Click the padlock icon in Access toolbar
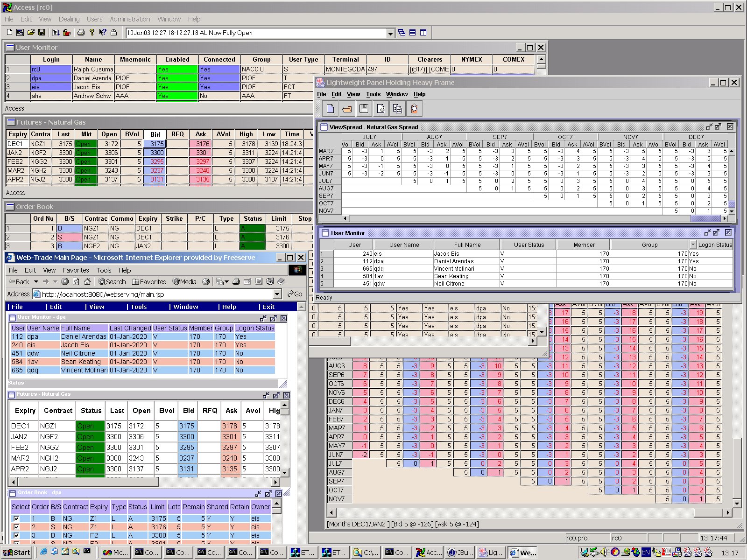The width and height of the screenshot is (747, 560). pos(113,33)
